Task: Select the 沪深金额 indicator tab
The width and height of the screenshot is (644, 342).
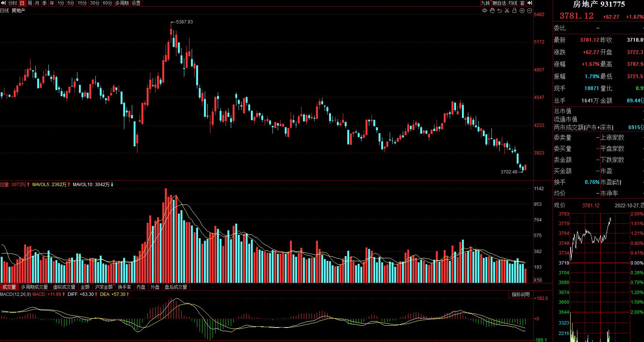Action: point(104,287)
